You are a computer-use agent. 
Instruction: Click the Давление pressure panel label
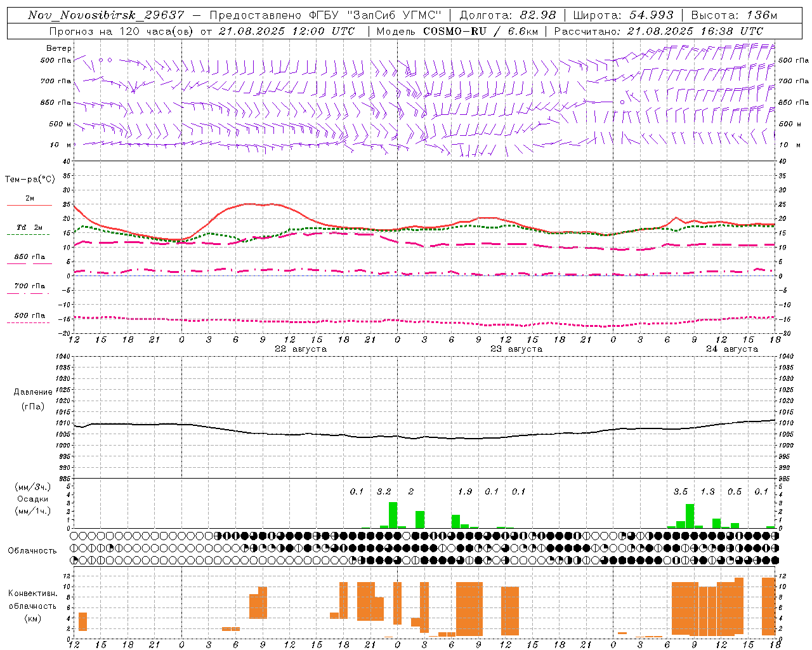click(33, 392)
